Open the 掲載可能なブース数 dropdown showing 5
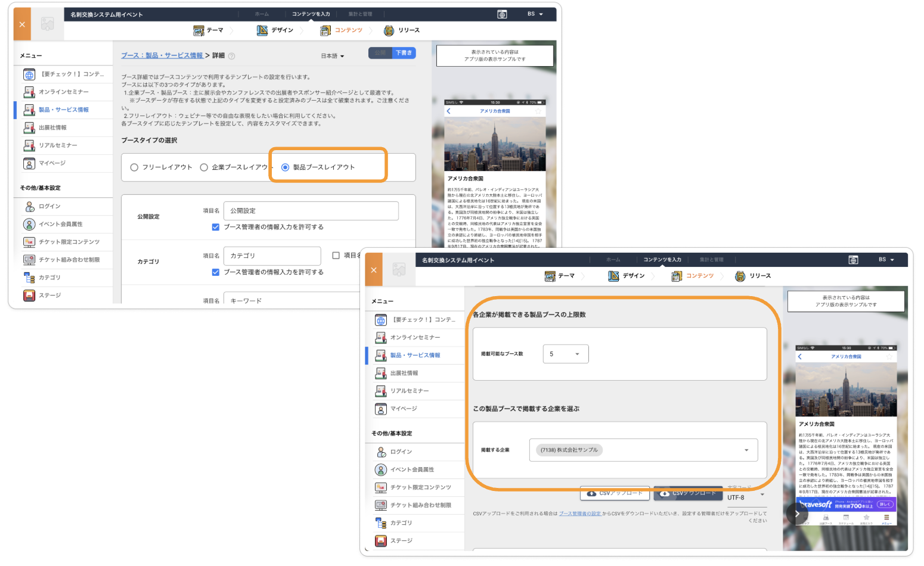 566,354
